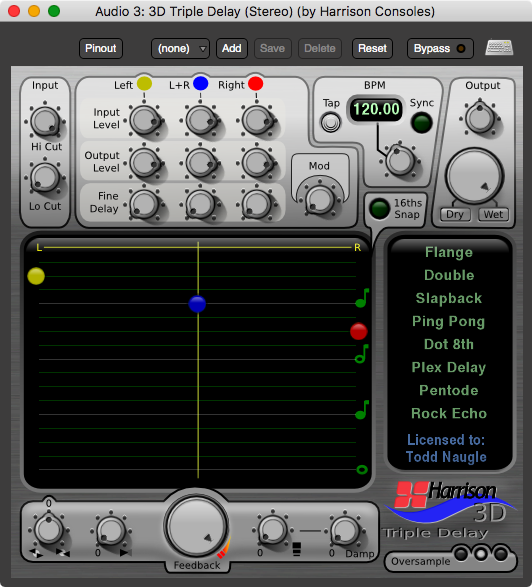
Task: Click the left crossing-arrows icon
Action: coord(36,553)
